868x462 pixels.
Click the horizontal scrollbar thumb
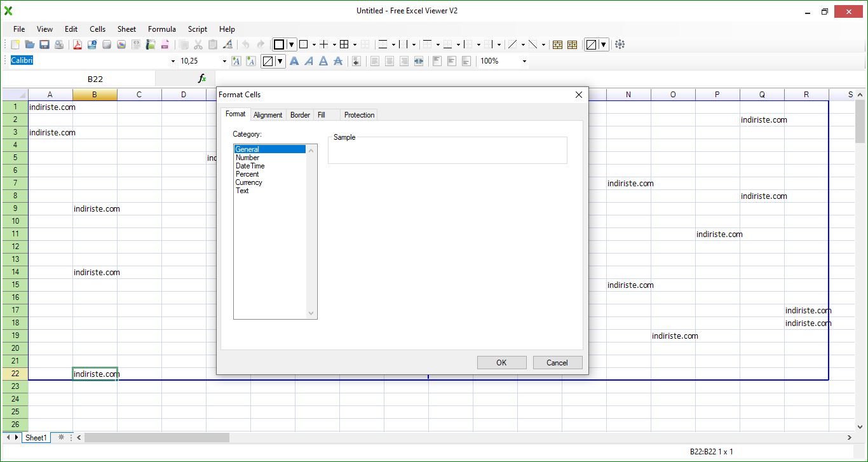pos(157,437)
